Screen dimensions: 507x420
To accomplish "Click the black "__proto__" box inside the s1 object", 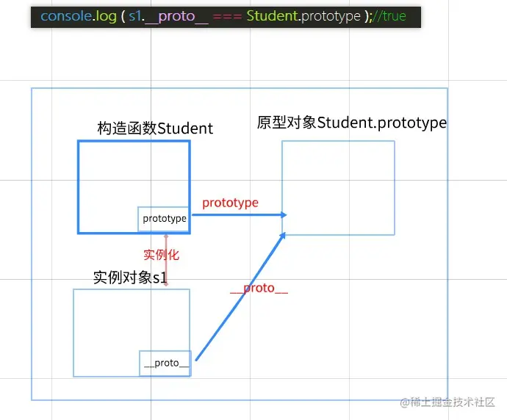I will tap(165, 363).
